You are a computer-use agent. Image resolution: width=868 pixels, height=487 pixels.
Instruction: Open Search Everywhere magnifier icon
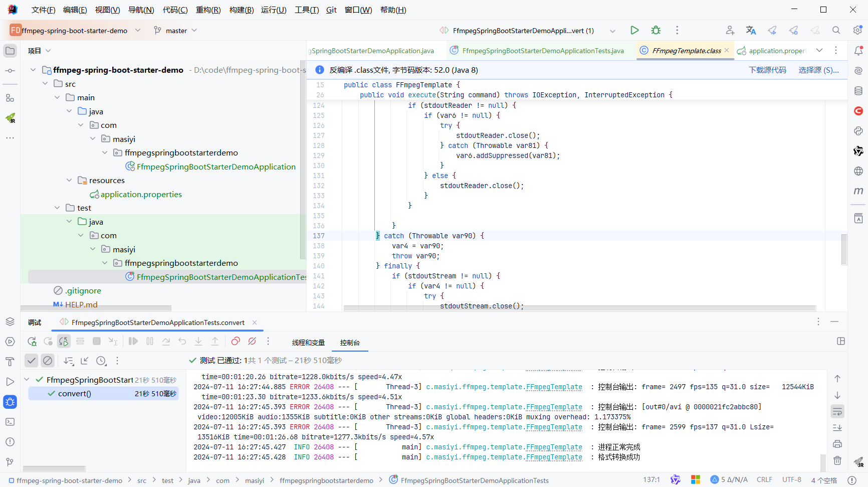click(836, 30)
